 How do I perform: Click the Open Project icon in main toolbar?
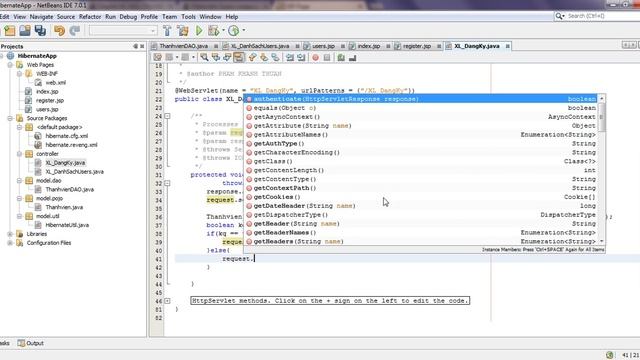pyautogui.click(x=25, y=31)
